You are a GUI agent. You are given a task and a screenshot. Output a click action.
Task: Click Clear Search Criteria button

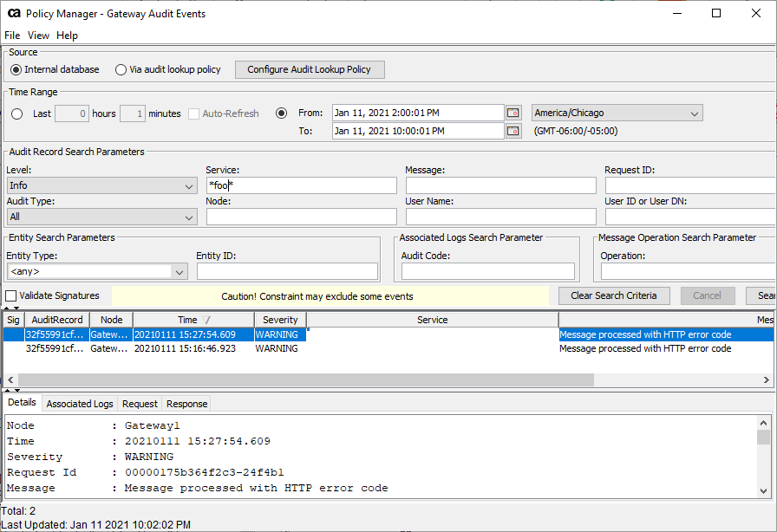point(614,295)
